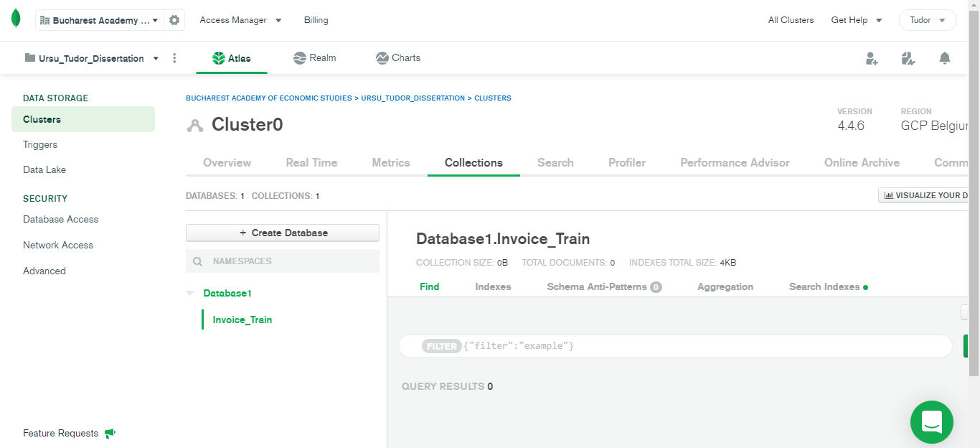Click the invite user icon
This screenshot has height=448, width=980.
(x=872, y=59)
